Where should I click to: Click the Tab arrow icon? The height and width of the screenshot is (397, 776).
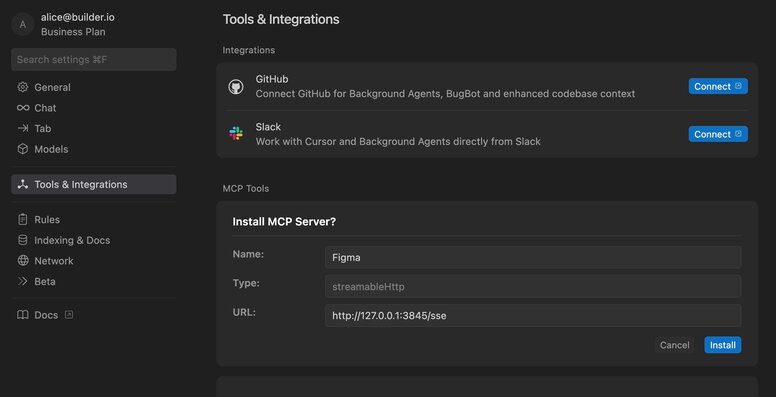[23, 128]
